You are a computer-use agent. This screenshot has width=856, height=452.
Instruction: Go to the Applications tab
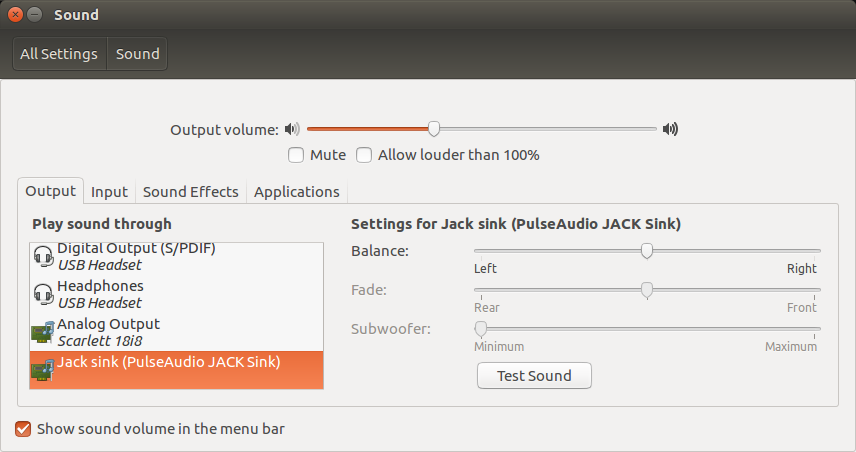tap(296, 192)
